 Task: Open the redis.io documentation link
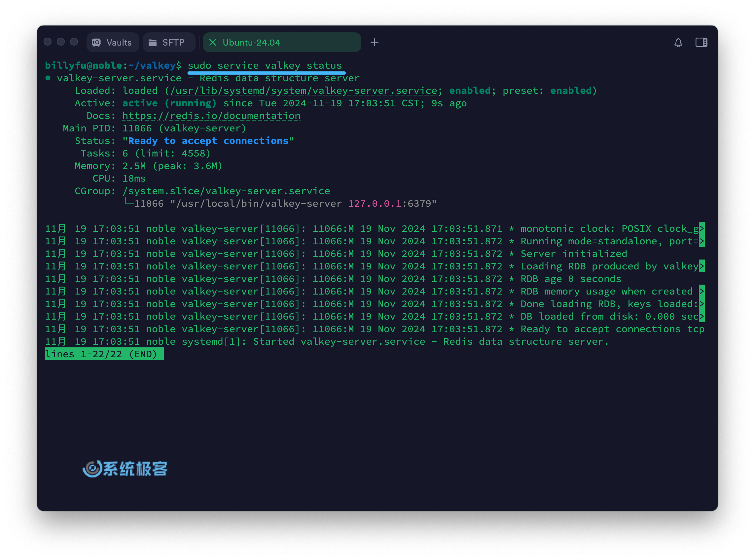[x=211, y=116]
